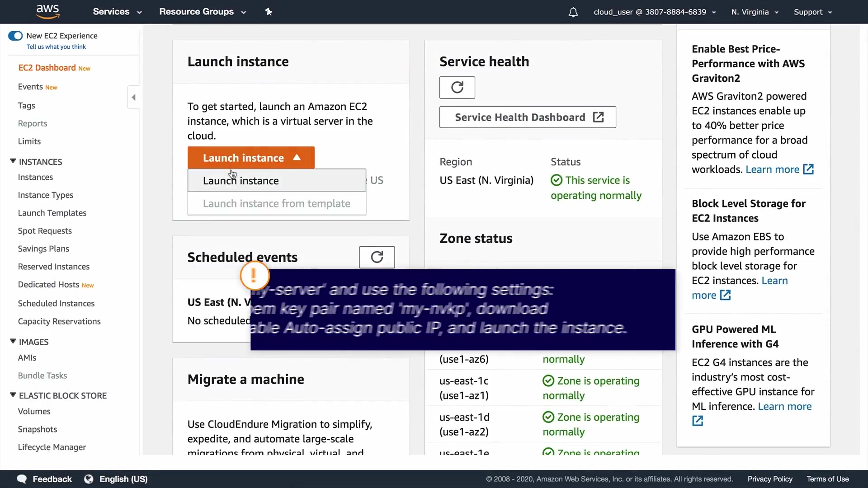
Task: Collapse the sidebar using the arrow handle
Action: coord(133,97)
